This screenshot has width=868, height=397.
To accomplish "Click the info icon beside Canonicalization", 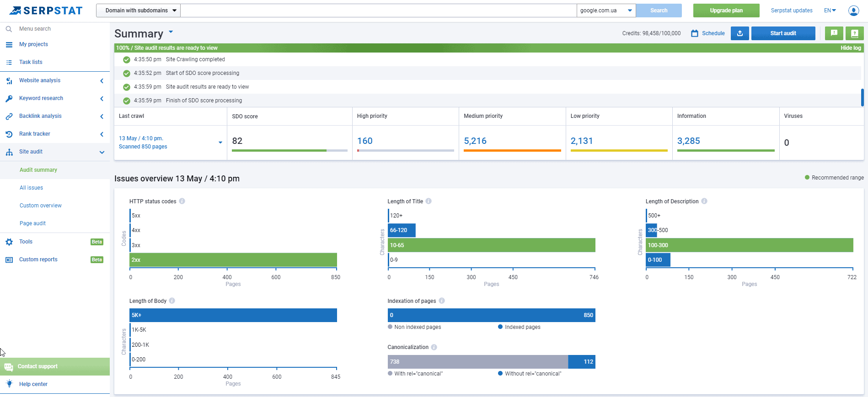I will 434,347.
